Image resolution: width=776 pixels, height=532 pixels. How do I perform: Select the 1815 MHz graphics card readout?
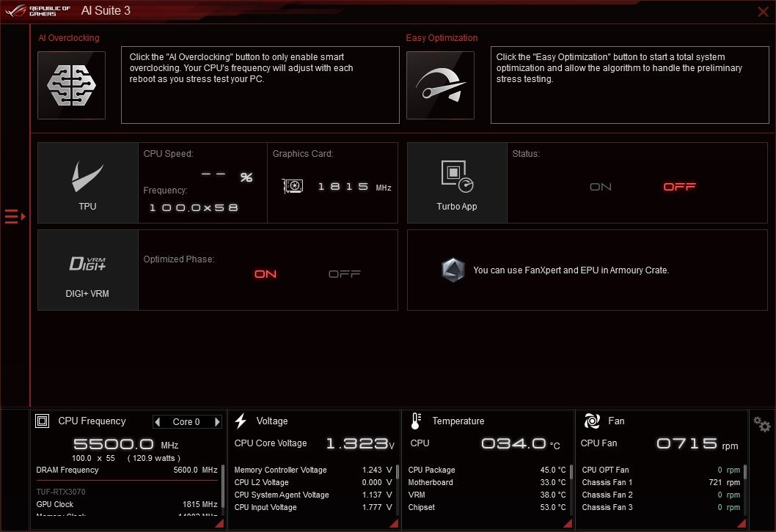point(354,187)
